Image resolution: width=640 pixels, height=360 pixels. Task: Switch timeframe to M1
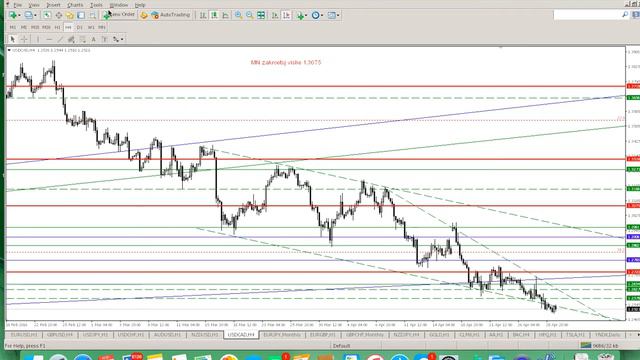(13, 27)
